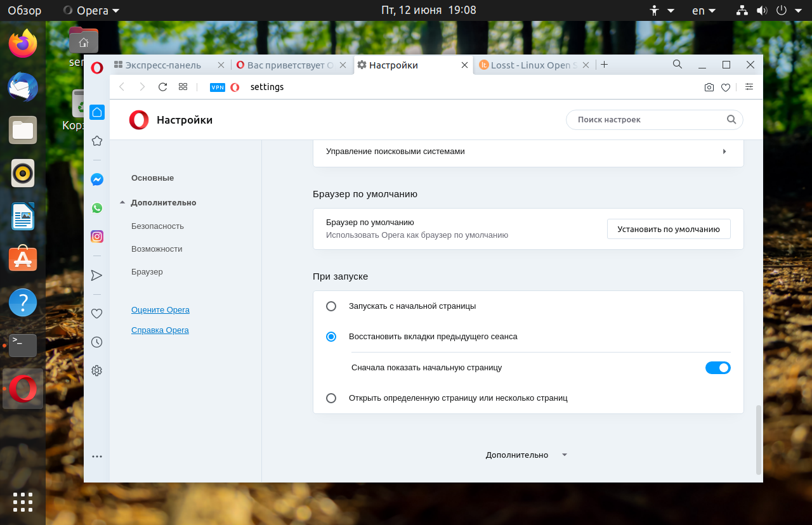Viewport: 812px width, 525px height.
Task: Click the 'Поиск настроек' search field
Action: coord(648,119)
